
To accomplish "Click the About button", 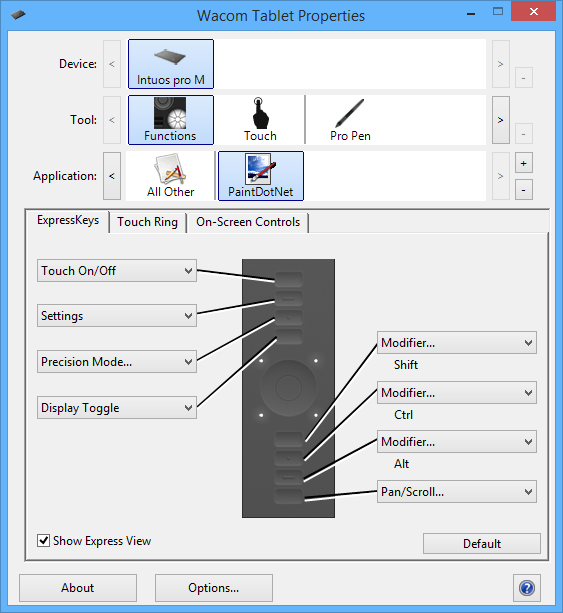I will pyautogui.click(x=78, y=588).
